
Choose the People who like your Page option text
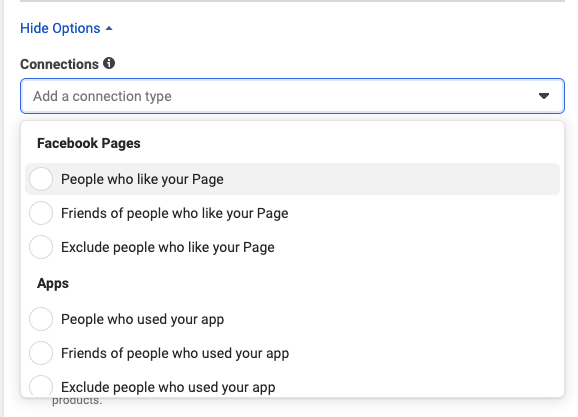click(142, 179)
